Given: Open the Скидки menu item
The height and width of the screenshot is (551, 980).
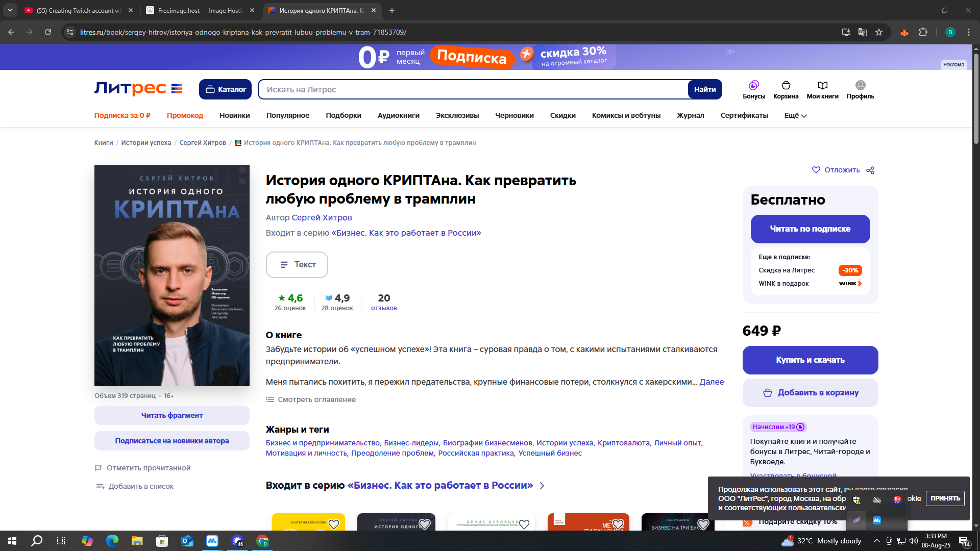Looking at the screenshot, I should 563,115.
